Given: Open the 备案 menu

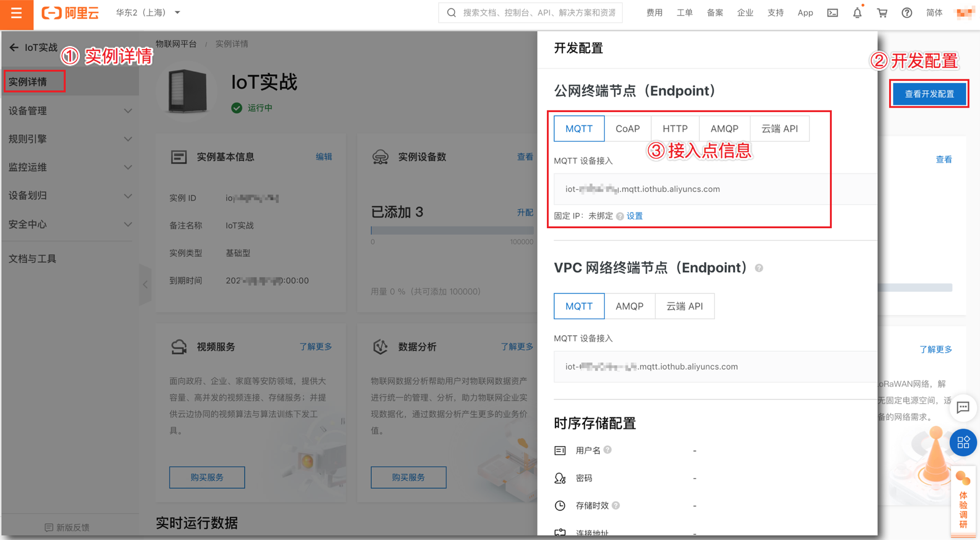Looking at the screenshot, I should pyautogui.click(x=715, y=12).
